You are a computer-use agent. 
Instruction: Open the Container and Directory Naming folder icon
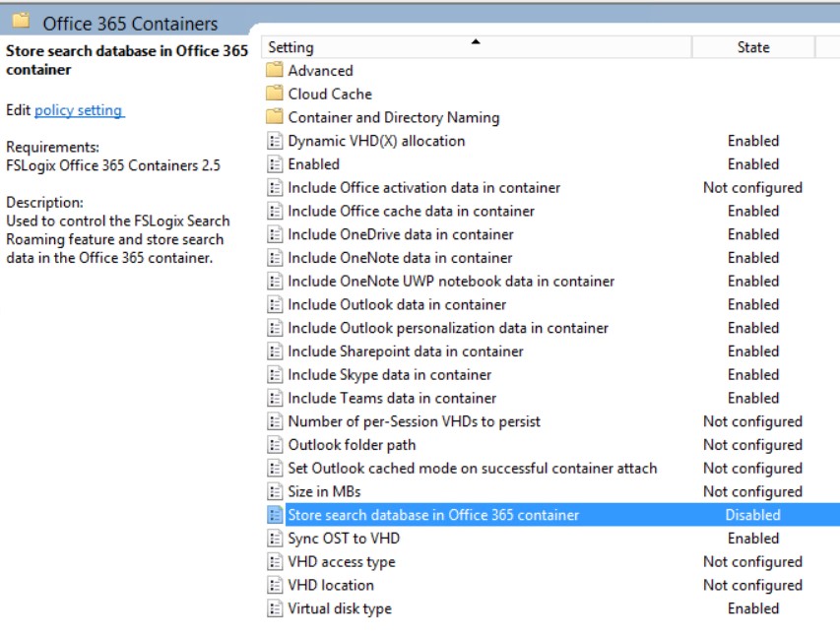click(x=275, y=116)
